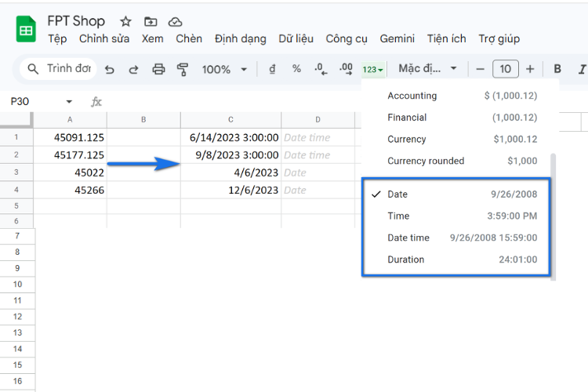This screenshot has height=392, width=588.
Task: Click the plus to increase font size
Action: pos(530,69)
